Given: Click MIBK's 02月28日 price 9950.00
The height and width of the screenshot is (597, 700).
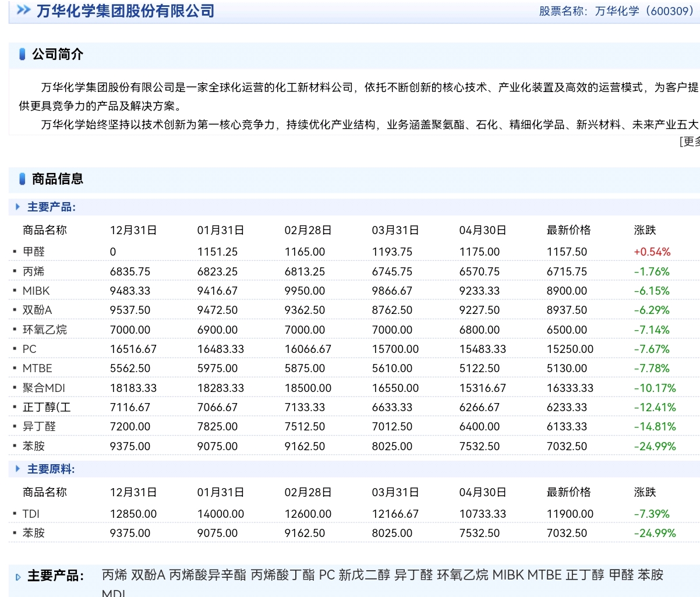Looking at the screenshot, I should pyautogui.click(x=305, y=291).
